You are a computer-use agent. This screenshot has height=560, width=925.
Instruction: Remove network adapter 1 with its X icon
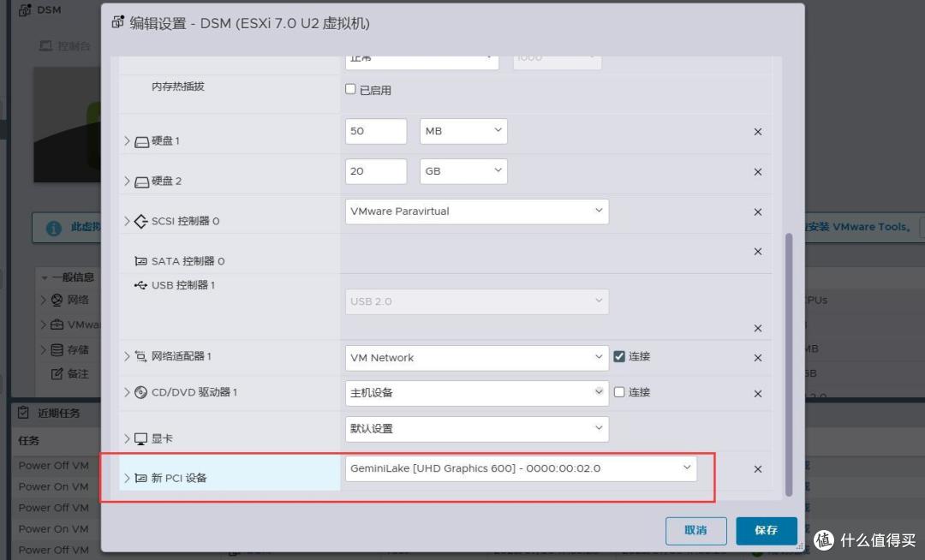(x=758, y=358)
